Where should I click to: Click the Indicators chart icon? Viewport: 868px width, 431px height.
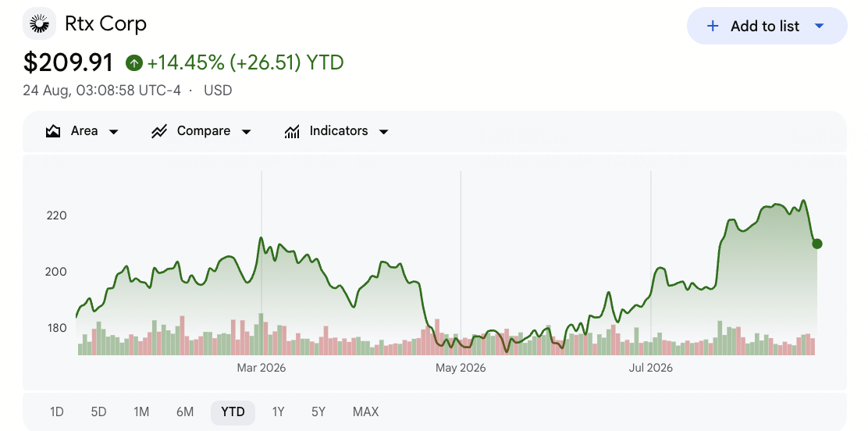pos(292,131)
